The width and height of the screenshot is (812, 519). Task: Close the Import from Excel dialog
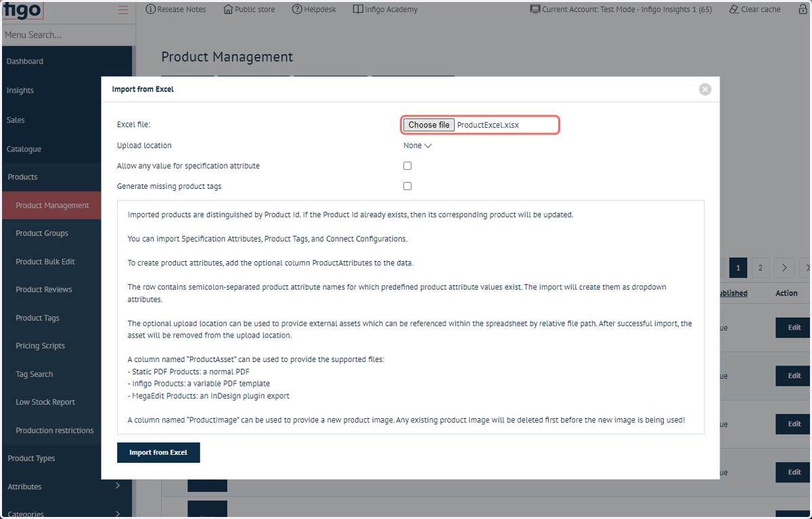coord(705,89)
